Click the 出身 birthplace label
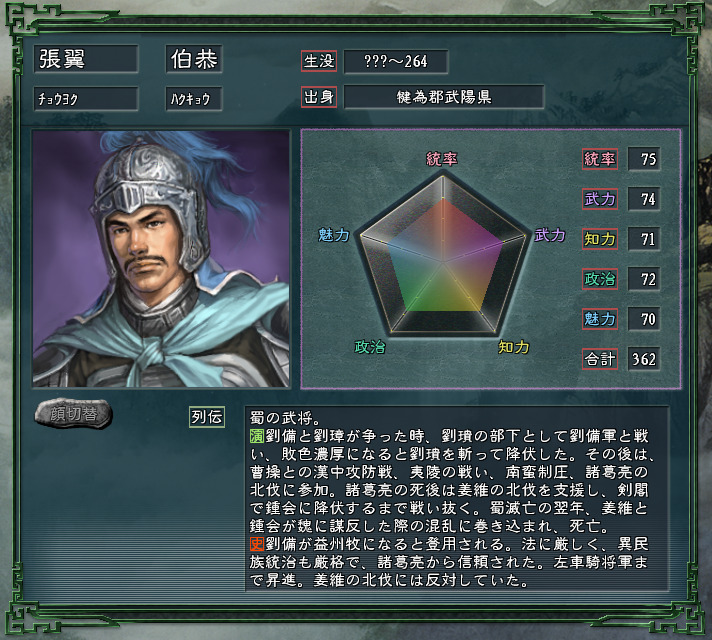The height and width of the screenshot is (640, 712). (x=319, y=97)
